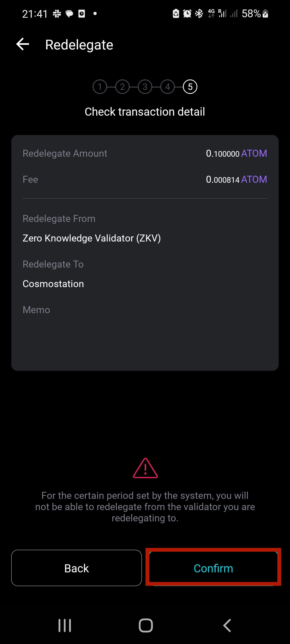Tap the battery charging icon

(x=265, y=13)
